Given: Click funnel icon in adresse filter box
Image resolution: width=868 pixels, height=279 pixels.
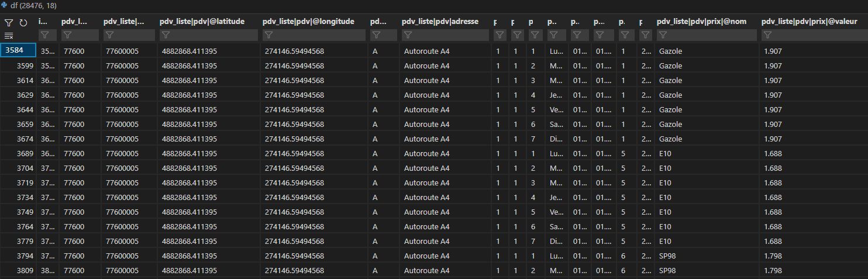Looking at the screenshot, I should tap(408, 36).
